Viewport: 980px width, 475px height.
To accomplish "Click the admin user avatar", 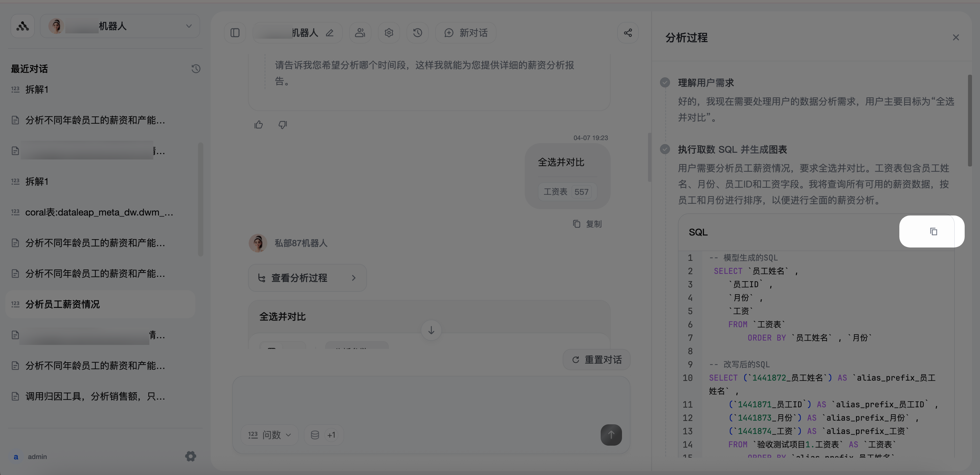I will click(16, 456).
